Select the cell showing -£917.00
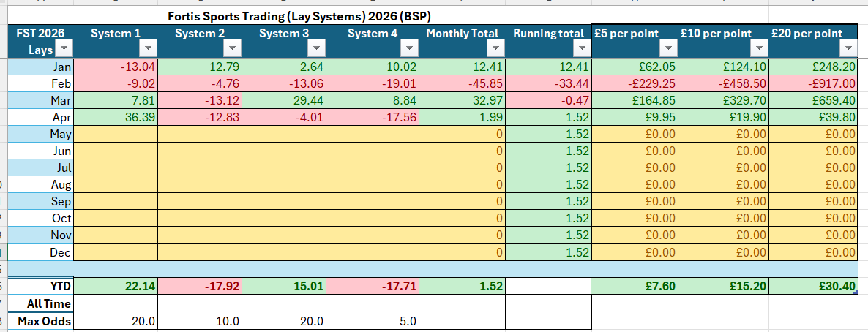The height and width of the screenshot is (332, 868). 813,85
